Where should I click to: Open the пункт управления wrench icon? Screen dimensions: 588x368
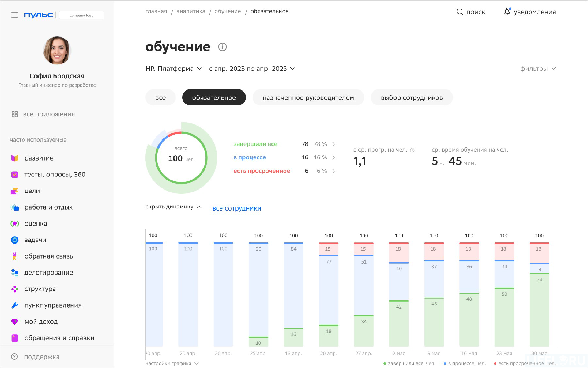tap(14, 305)
